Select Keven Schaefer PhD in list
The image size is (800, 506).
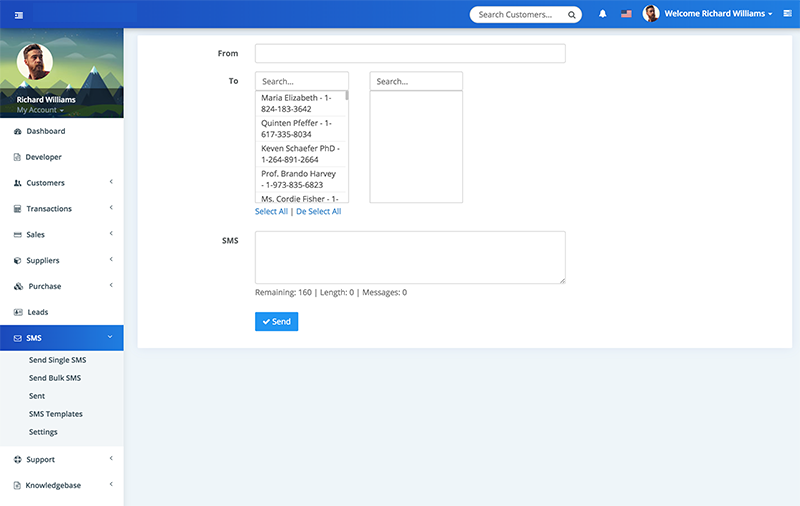tap(301, 154)
